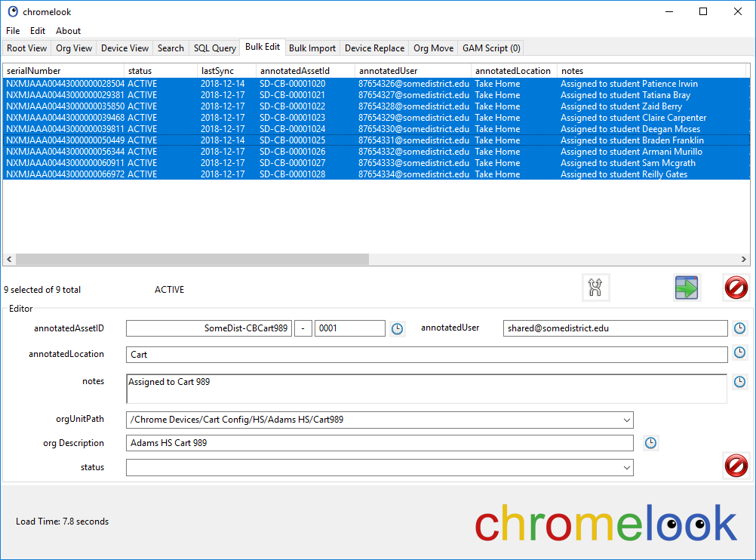This screenshot has height=560, width=756.
Task: Switch to the GAM Script (0) tab
Action: click(x=491, y=48)
